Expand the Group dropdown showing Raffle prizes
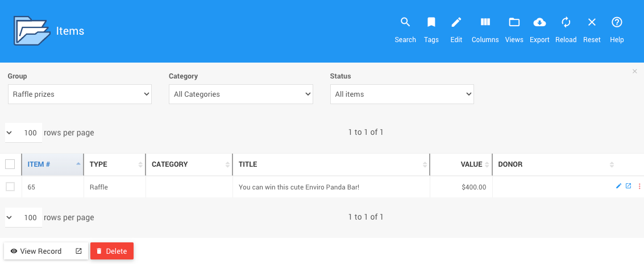This screenshot has width=644, height=264. tap(80, 94)
